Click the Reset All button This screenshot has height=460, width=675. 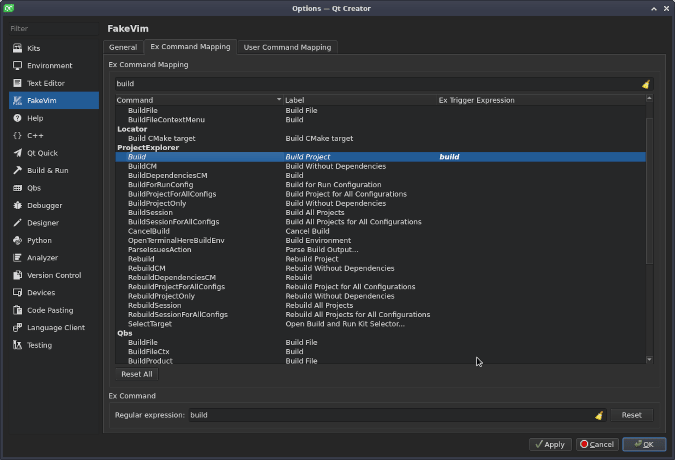point(136,374)
